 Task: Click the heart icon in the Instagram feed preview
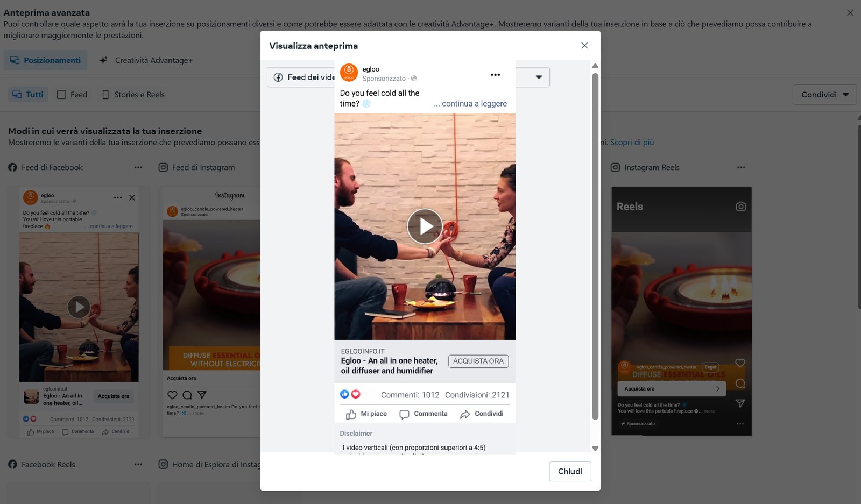[x=172, y=395]
